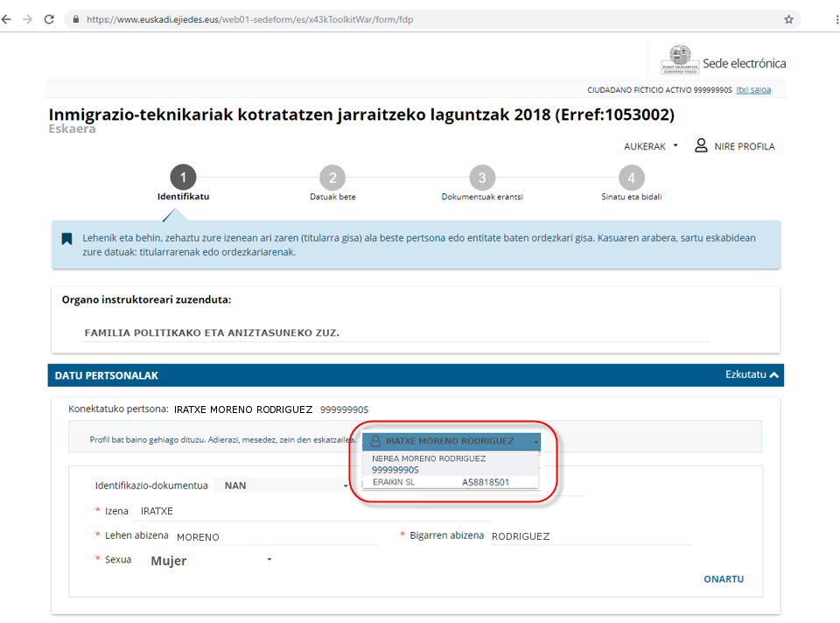This screenshot has width=840, height=623.
Task: Click the Itxi saioa logout link
Action: point(753,89)
